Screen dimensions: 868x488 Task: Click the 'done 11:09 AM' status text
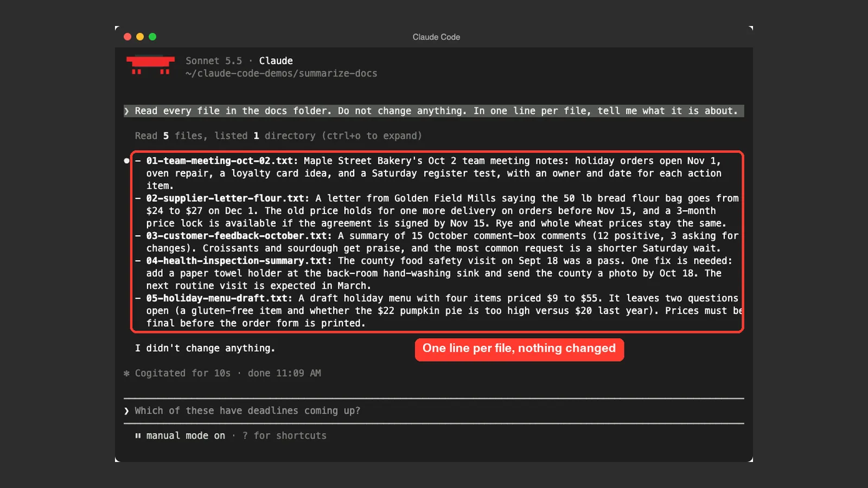click(284, 373)
